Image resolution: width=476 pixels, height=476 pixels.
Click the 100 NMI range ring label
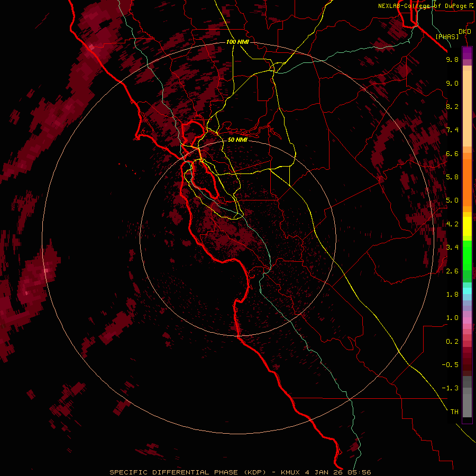click(x=237, y=42)
